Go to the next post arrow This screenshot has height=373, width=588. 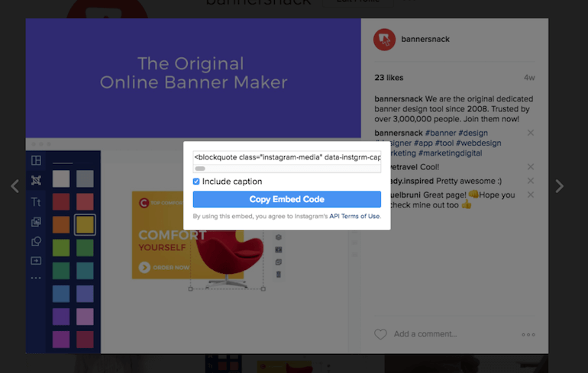[x=559, y=186]
